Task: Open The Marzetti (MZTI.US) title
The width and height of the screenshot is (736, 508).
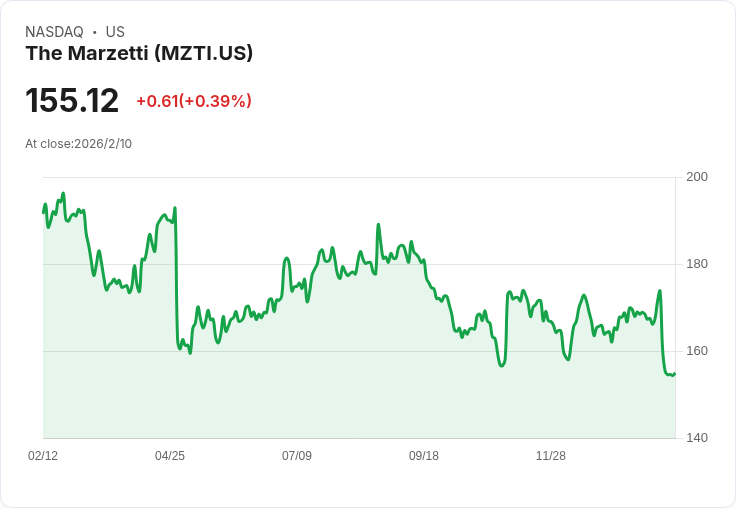Action: tap(139, 54)
